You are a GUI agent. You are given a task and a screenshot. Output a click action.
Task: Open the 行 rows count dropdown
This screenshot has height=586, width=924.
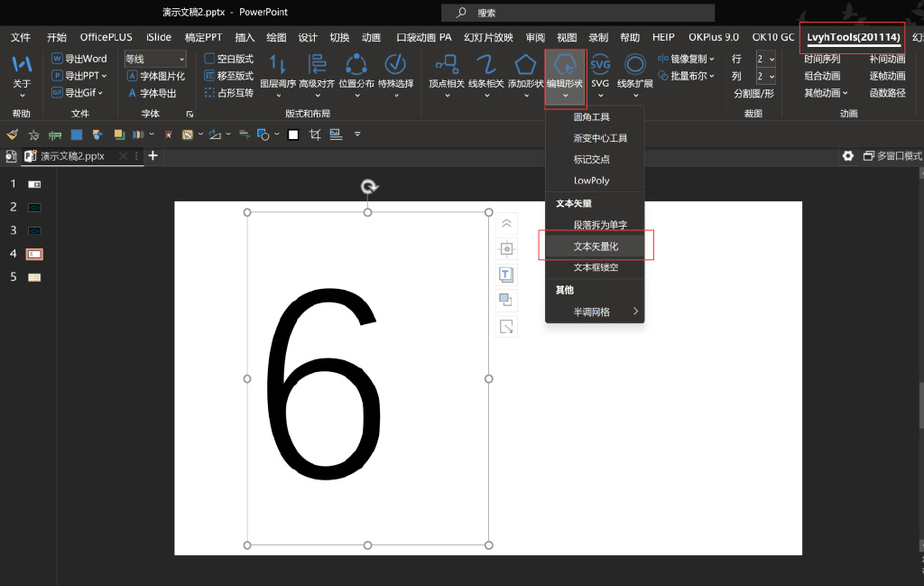765,59
